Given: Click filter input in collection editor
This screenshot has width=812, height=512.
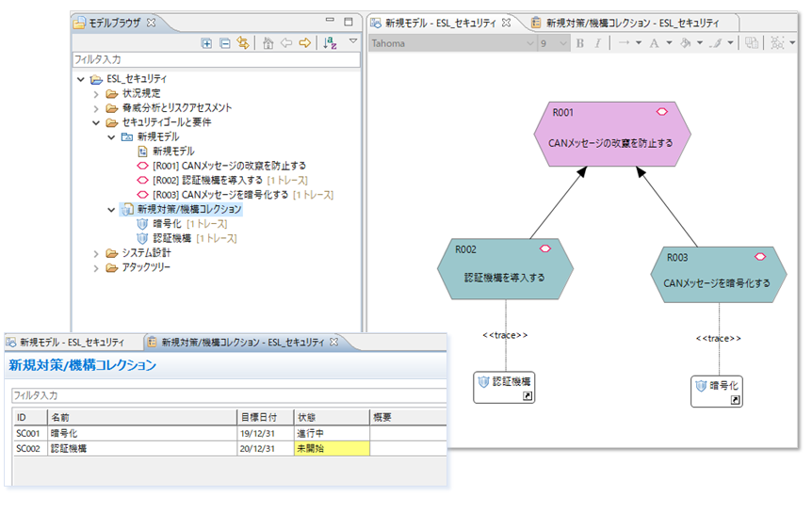Looking at the screenshot, I should (229, 395).
